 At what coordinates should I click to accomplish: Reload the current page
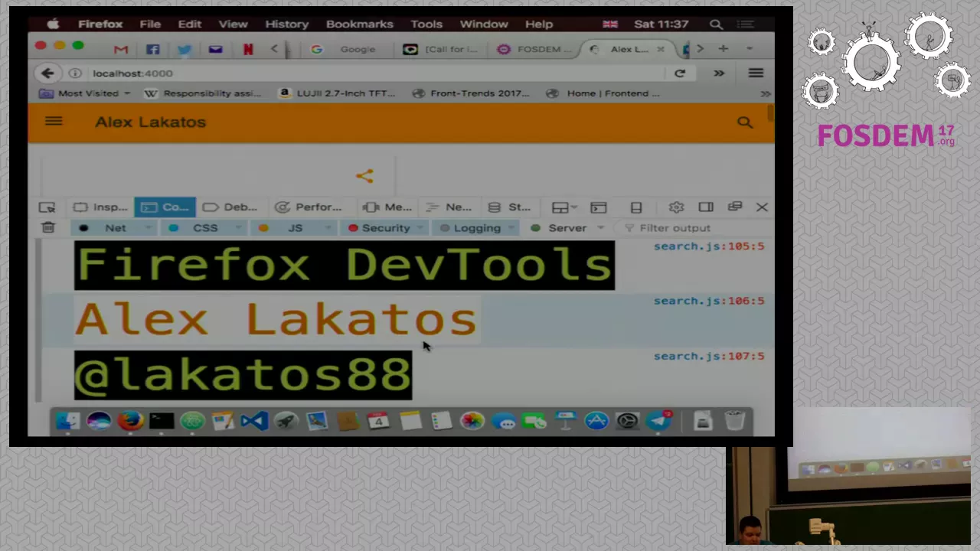tap(680, 73)
